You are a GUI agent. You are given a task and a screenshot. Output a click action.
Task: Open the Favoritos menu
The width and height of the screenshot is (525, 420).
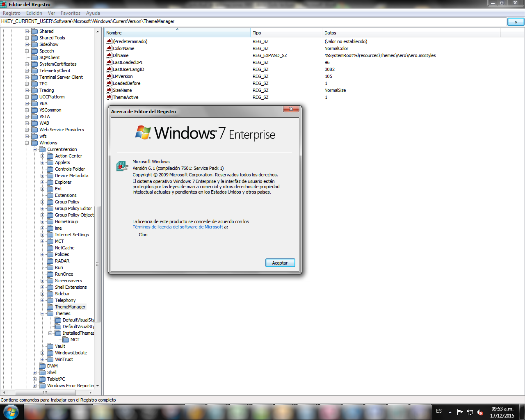[x=70, y=13]
